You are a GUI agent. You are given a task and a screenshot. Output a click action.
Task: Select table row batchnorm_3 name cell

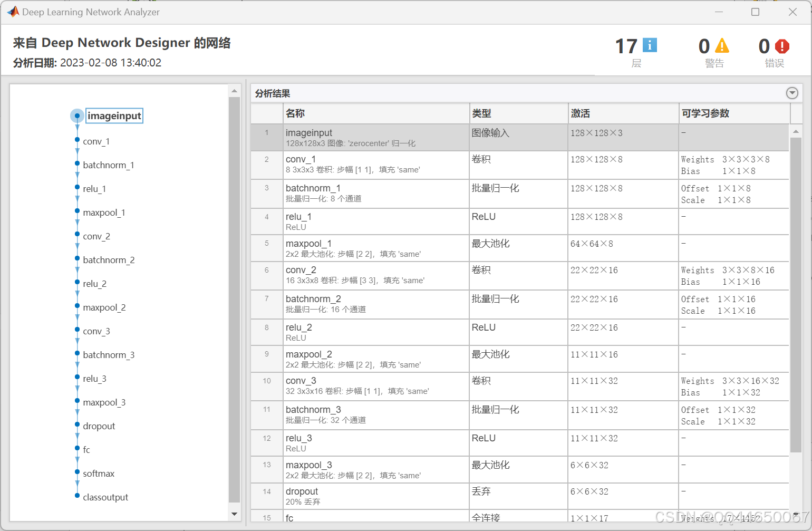(376, 415)
